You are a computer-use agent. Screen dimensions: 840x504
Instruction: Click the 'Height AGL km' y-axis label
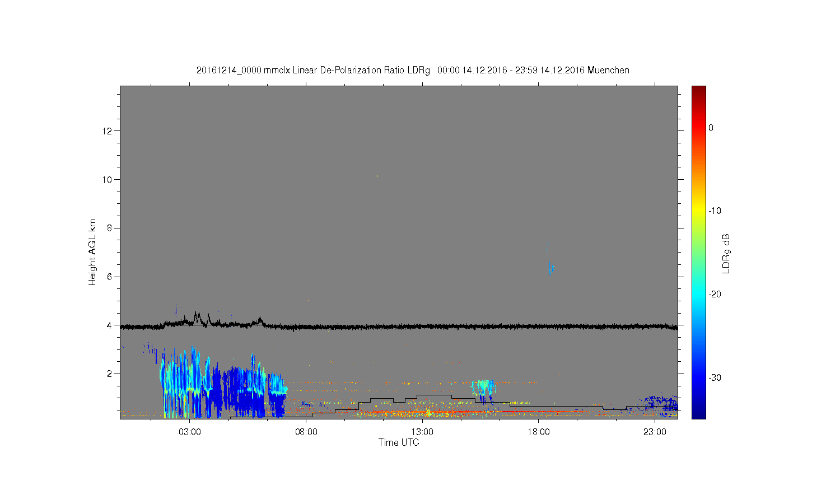(92, 252)
